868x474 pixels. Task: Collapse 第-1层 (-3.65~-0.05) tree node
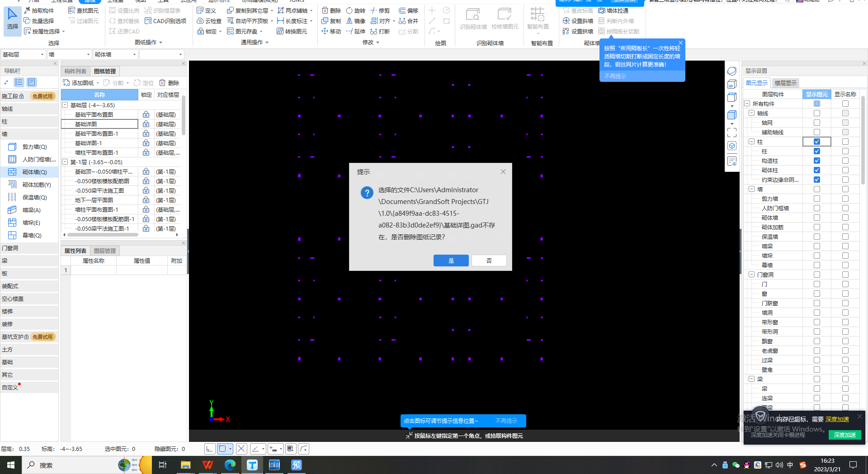coord(65,162)
